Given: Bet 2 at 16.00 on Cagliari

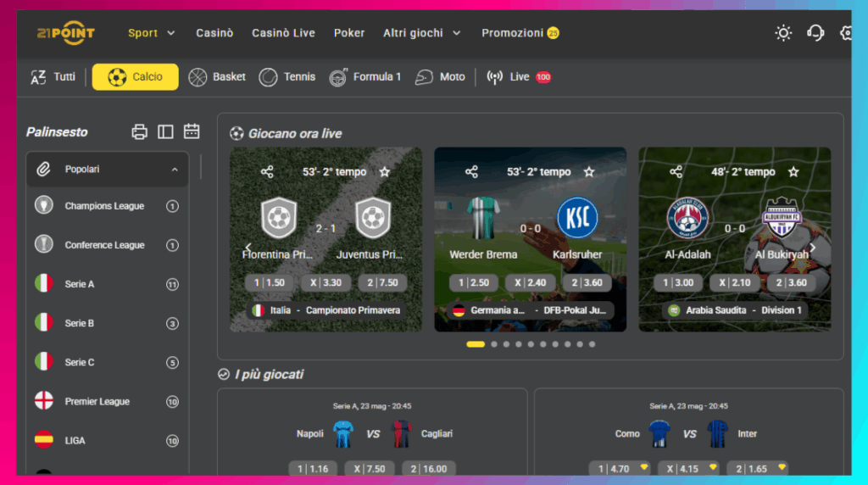Looking at the screenshot, I should (428, 469).
